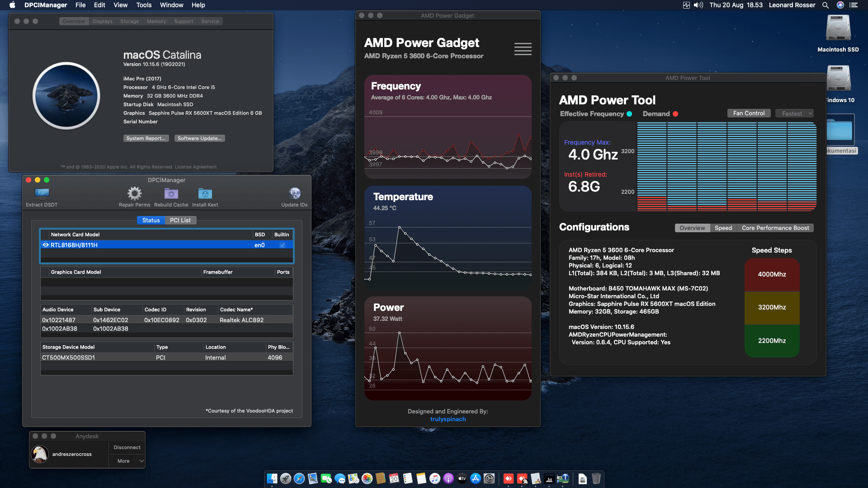The image size is (868, 488).
Task: Launch AnyDesk from the Dock
Action: tap(509, 479)
